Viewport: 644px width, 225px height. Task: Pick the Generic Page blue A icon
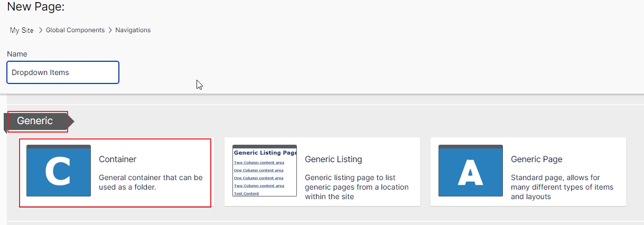click(471, 171)
